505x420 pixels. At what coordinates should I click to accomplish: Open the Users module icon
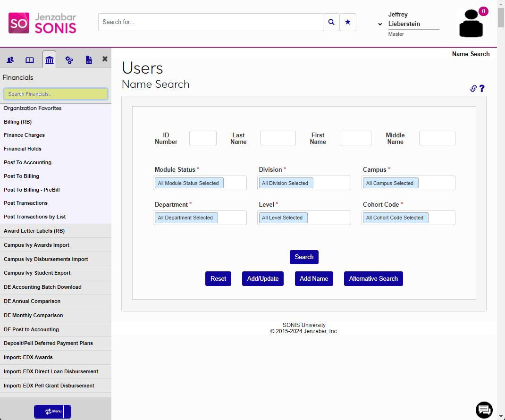click(10, 59)
